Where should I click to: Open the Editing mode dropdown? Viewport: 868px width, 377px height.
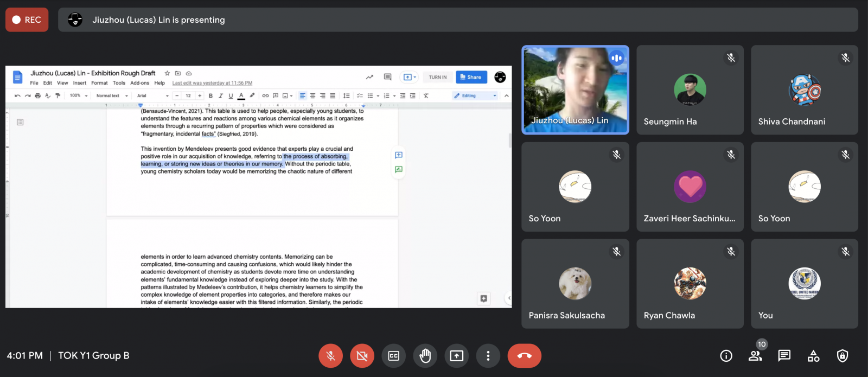coord(475,95)
